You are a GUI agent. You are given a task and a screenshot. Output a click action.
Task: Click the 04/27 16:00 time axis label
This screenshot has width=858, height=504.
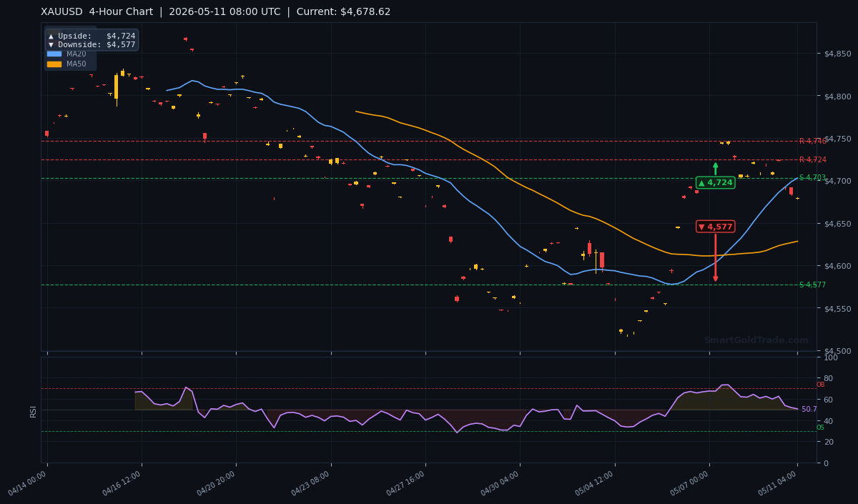click(x=406, y=483)
